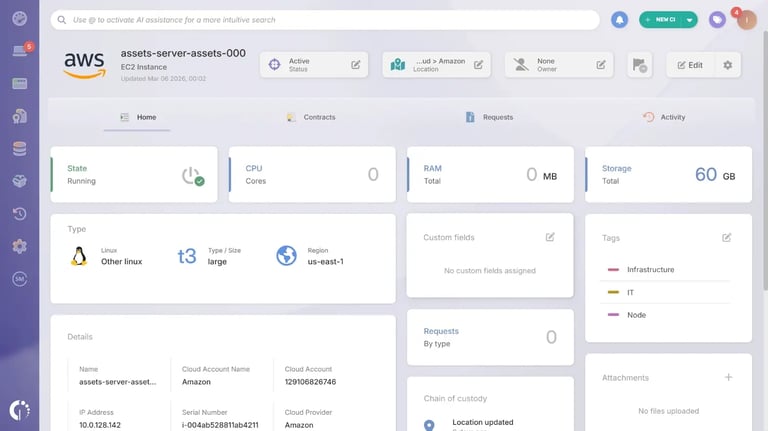Image resolution: width=768 pixels, height=431 pixels.
Task: Click the page vertical scrollbar
Action: (x=765, y=159)
